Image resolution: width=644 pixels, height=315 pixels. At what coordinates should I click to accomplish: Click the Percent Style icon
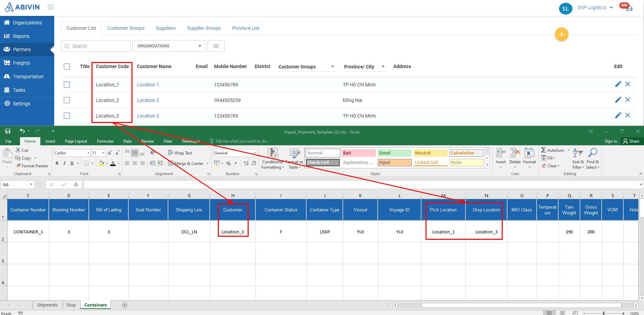[x=229, y=163]
